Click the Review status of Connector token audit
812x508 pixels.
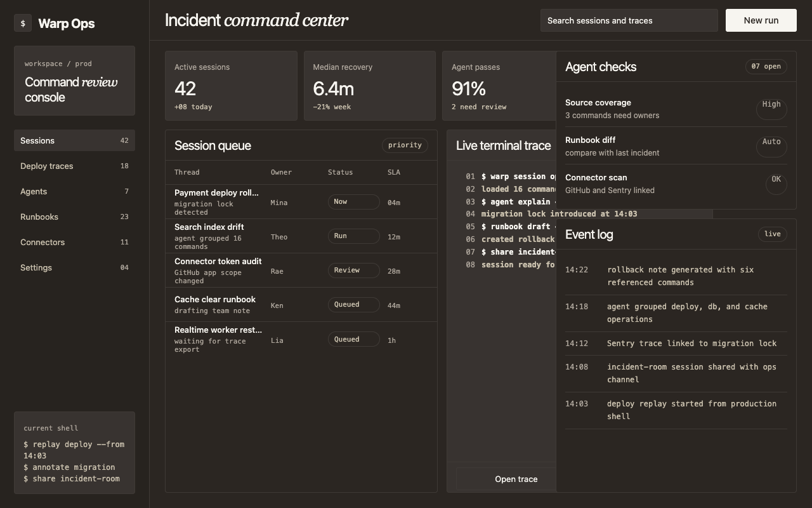(x=353, y=271)
